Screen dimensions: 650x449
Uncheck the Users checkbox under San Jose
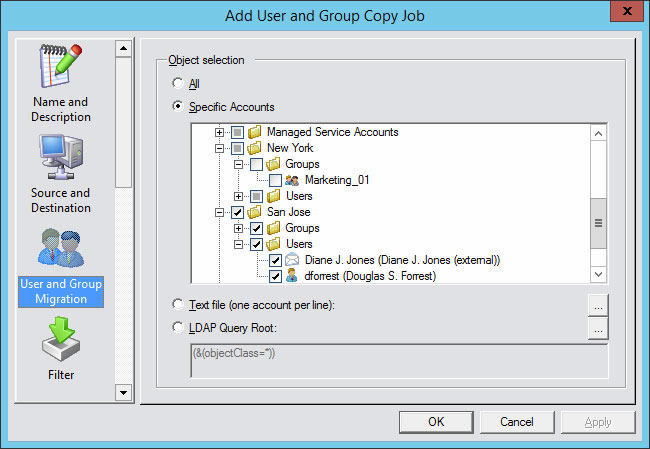point(257,244)
